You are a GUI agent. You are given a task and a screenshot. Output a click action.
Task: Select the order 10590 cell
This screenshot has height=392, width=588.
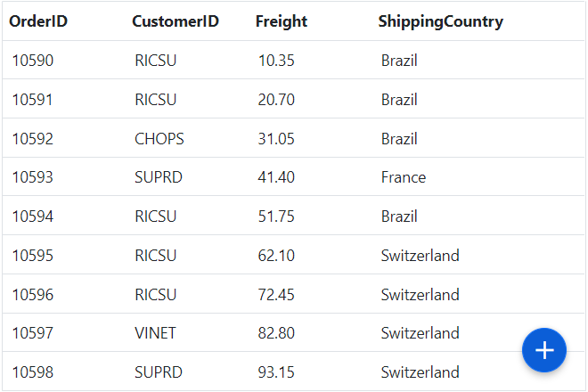[32, 61]
